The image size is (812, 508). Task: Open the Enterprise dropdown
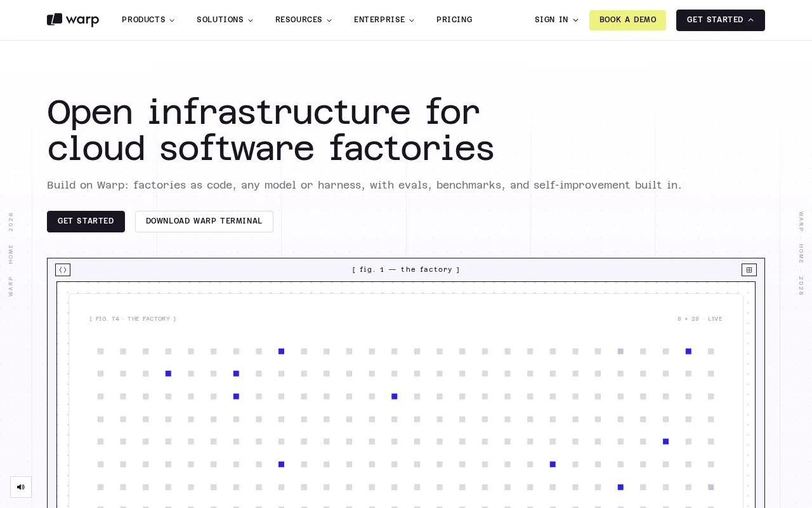coord(384,20)
